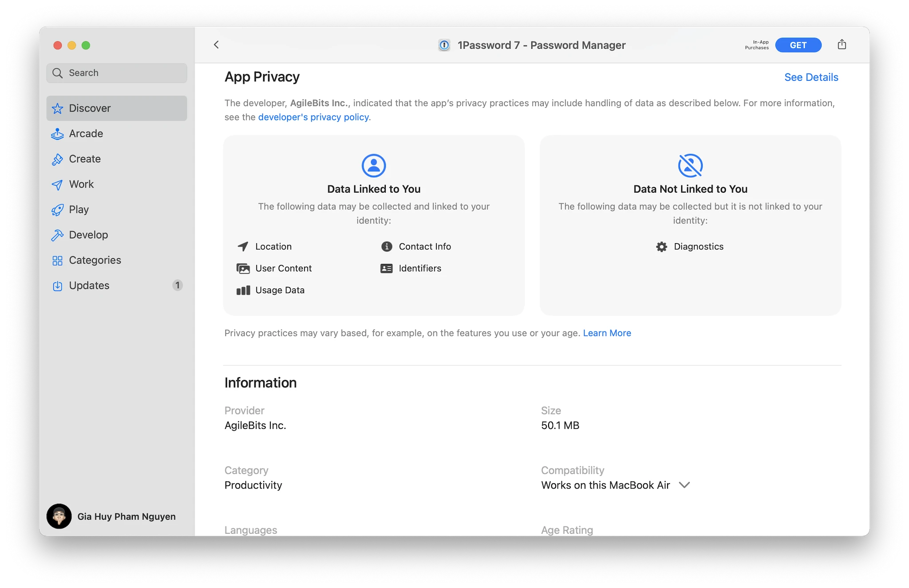Screen dimensions: 909x588
Task: Open Gia Huy Pham Nguyen account
Action: (111, 516)
